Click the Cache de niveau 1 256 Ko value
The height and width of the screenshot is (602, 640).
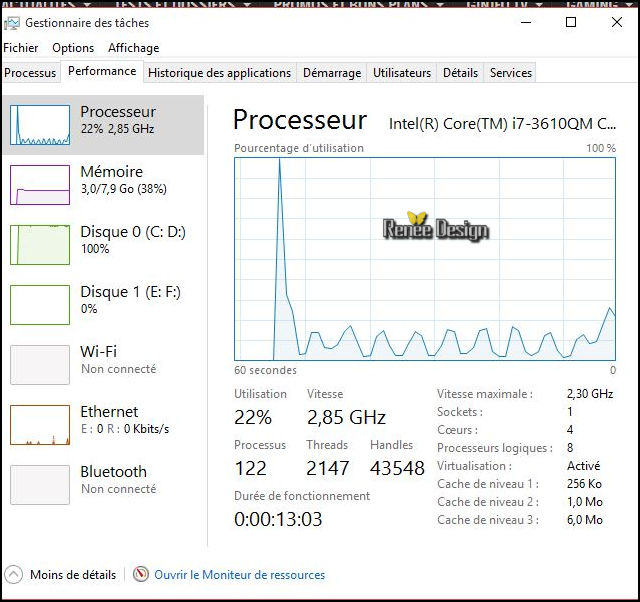coord(584,484)
